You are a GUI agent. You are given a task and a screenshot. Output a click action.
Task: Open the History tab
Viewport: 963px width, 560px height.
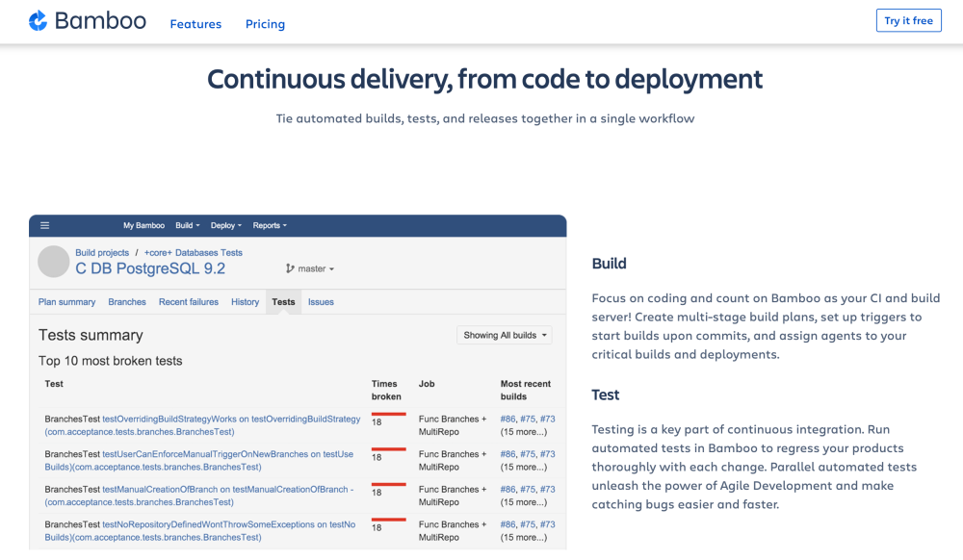point(245,302)
